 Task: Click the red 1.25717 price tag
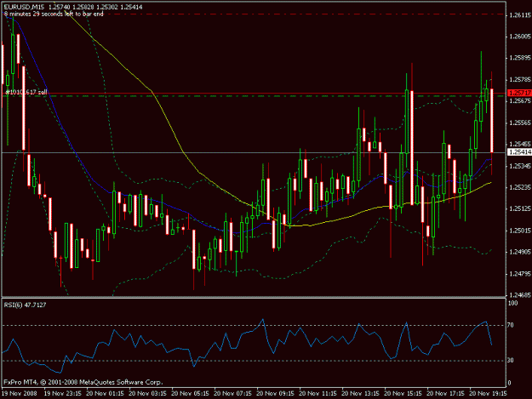pos(519,93)
